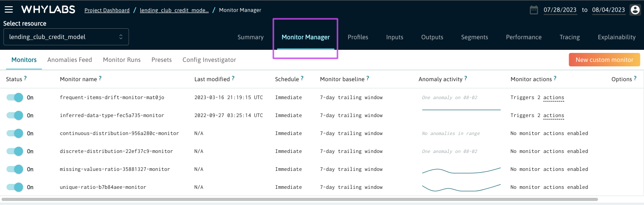Screen dimensions: 644x205
Task: Turn off missing-values-ratio-35881327-monitor
Action: 15,169
